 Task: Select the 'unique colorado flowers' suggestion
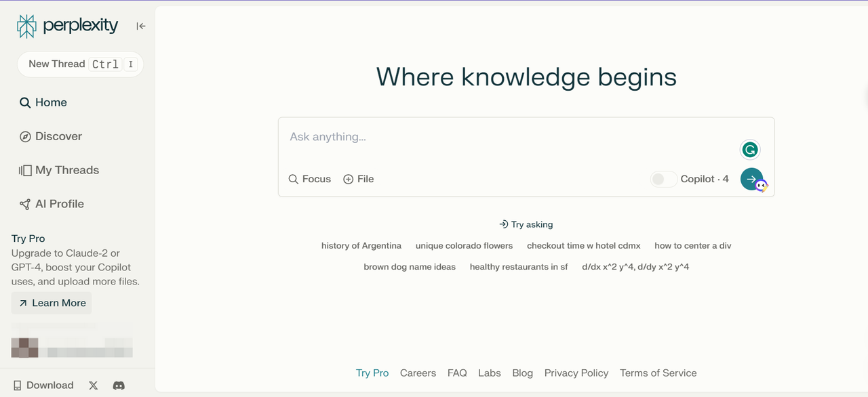tap(465, 246)
